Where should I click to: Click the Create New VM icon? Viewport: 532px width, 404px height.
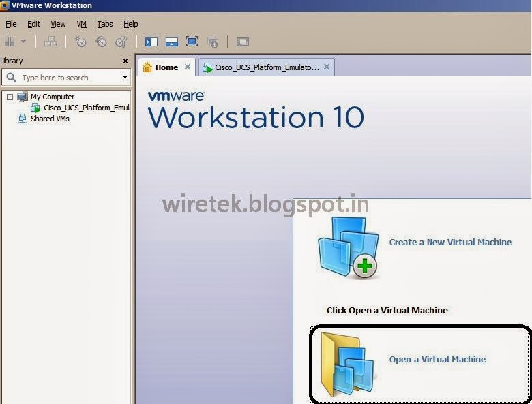pos(348,248)
